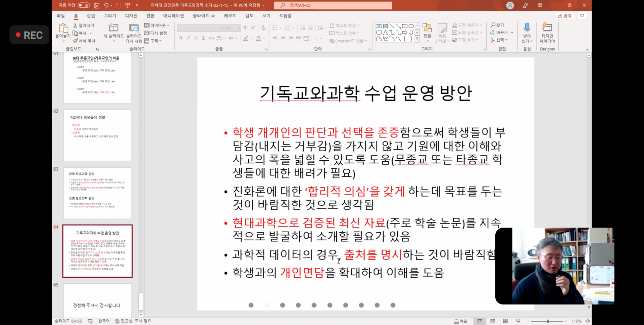Click the 붙여넣기 (Paste) clipboard icon
Viewport: 644px width, 325px height.
pyautogui.click(x=63, y=29)
